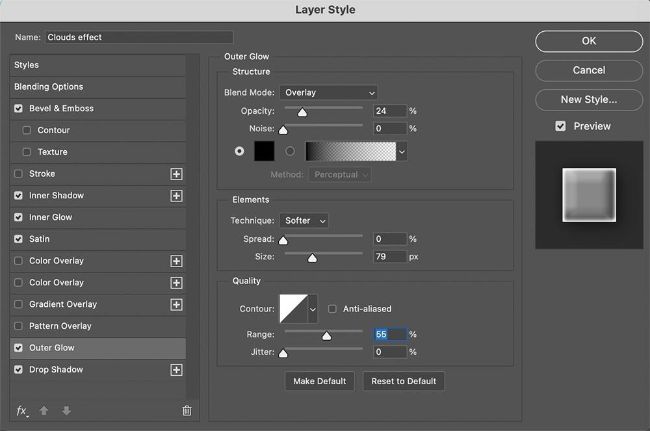
Task: Move effect up with arrow icon
Action: click(44, 410)
